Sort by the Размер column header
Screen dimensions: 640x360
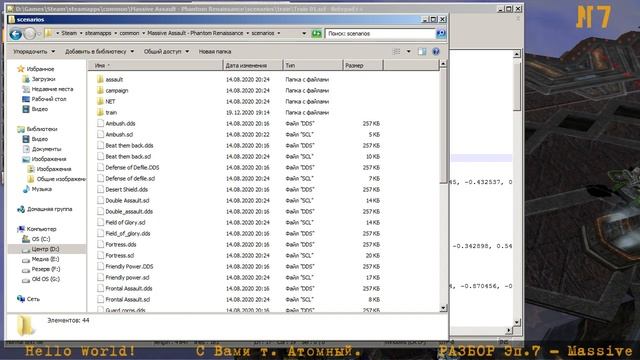pyautogui.click(x=363, y=65)
